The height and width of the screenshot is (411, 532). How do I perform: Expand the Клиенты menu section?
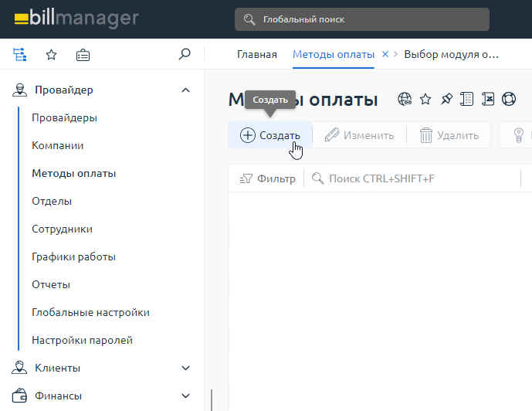tap(185, 369)
